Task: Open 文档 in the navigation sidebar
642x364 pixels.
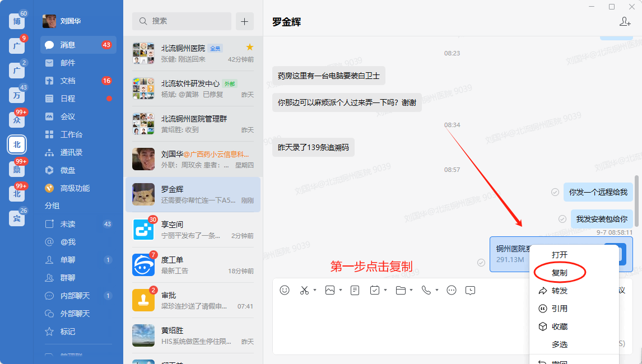Action: click(78, 81)
